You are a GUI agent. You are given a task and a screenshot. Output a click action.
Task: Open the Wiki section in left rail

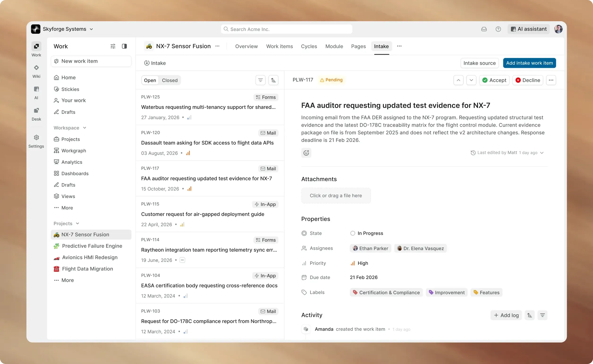(36, 71)
